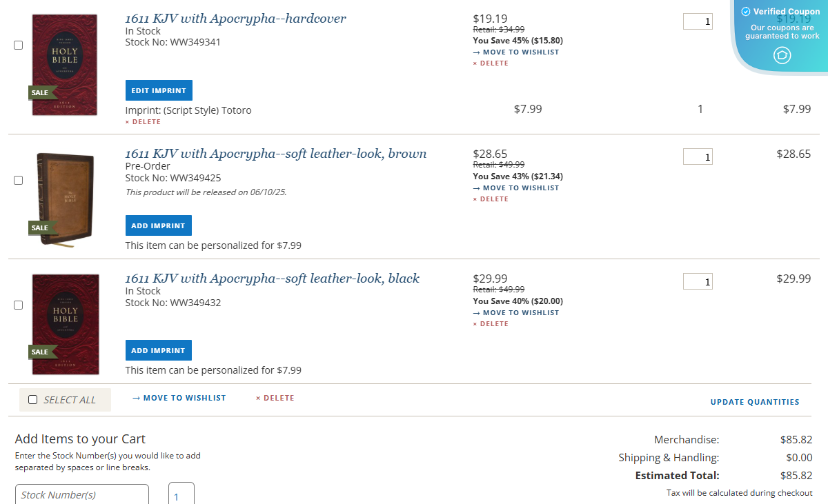The image size is (828, 504).
Task: Click the Verified Coupon checkmark icon
Action: 745,12
